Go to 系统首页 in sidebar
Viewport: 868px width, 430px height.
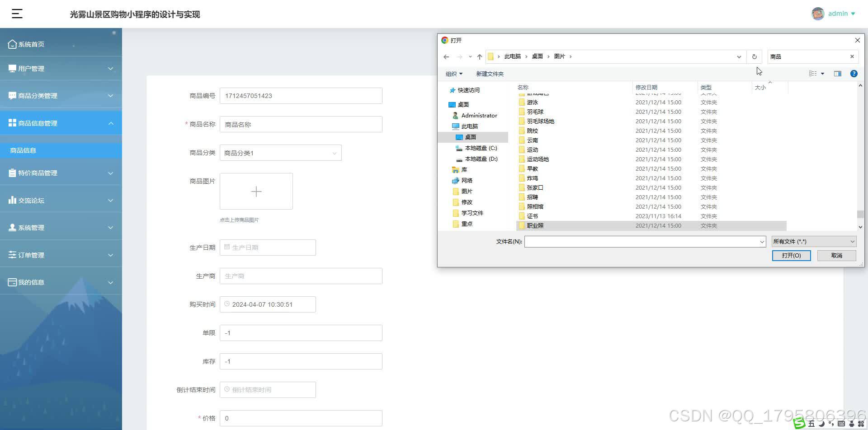61,44
